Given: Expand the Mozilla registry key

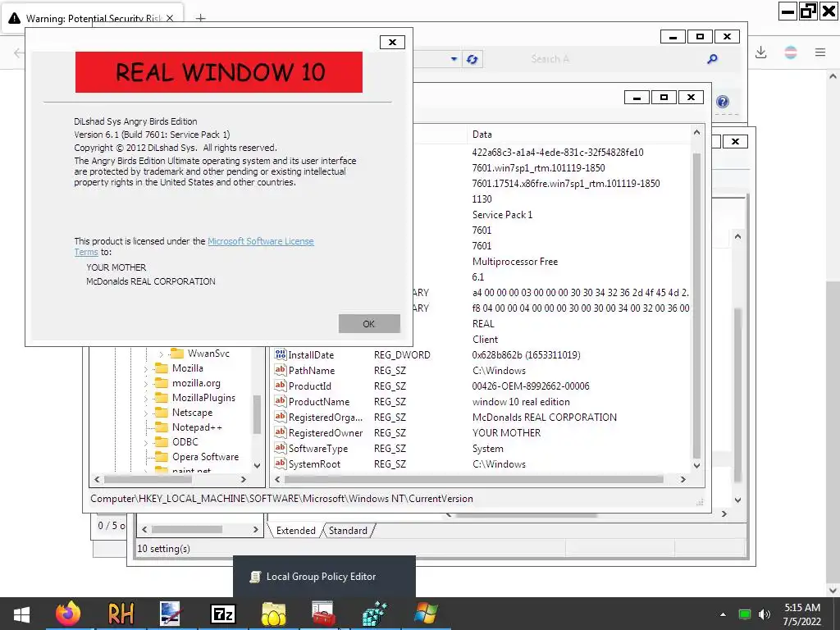Looking at the screenshot, I should point(146,368).
